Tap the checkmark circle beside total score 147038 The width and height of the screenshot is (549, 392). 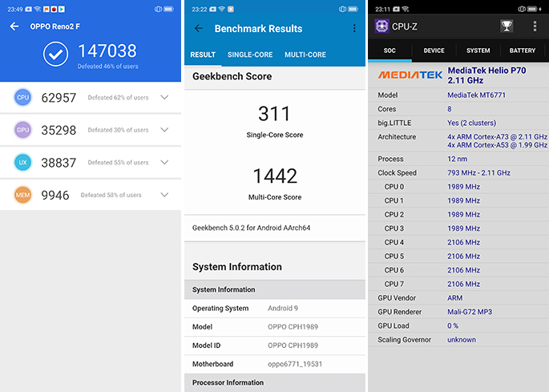(x=55, y=55)
